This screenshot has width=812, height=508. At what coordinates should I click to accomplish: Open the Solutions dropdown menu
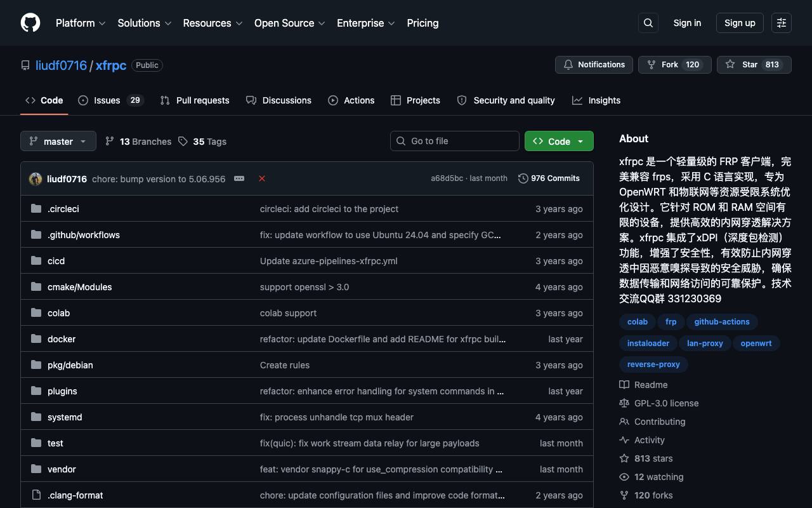[x=145, y=23]
